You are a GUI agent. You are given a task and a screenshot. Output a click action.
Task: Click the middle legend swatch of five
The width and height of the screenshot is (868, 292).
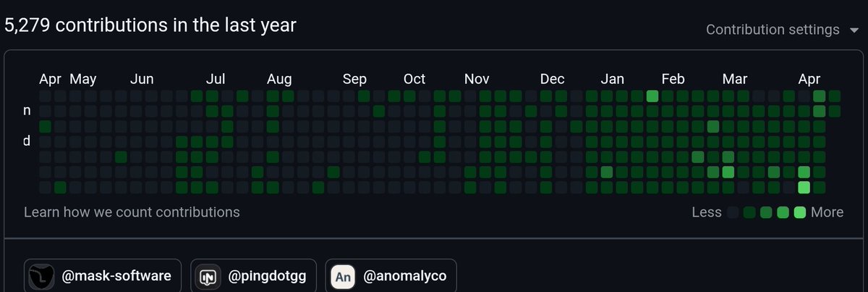pos(767,212)
